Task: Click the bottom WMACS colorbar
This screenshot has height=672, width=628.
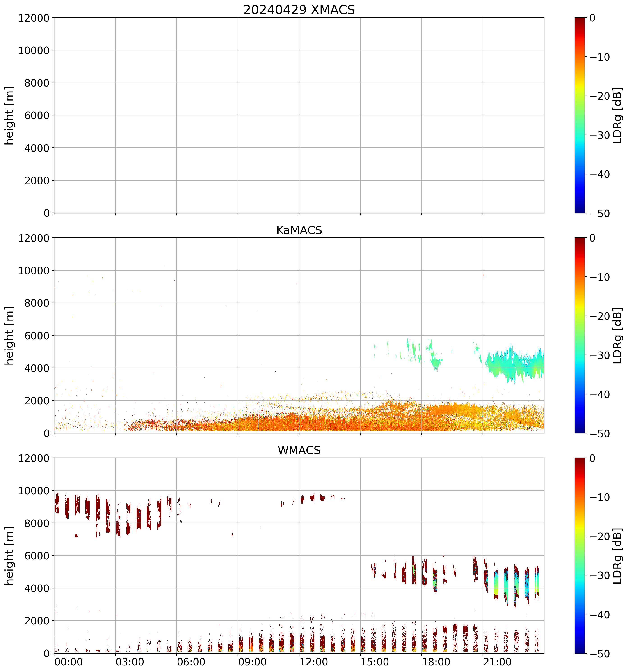Action: pos(579,555)
